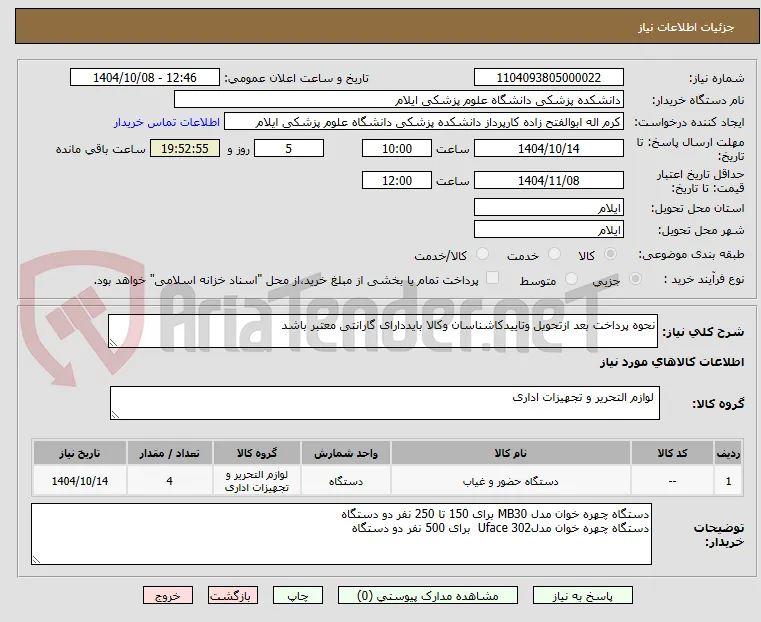
Task: Click the توضیحات خریدار textarea
Action: pyautogui.click(x=341, y=534)
